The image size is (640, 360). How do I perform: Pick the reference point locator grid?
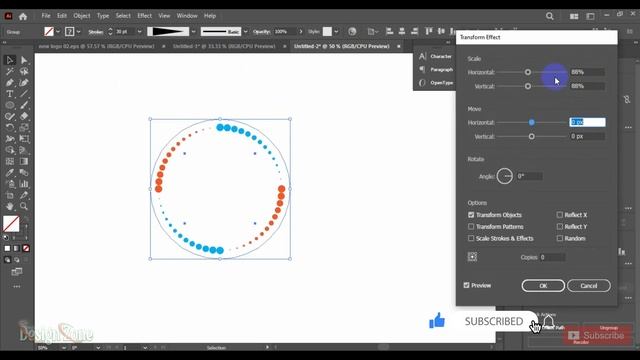pyautogui.click(x=472, y=257)
